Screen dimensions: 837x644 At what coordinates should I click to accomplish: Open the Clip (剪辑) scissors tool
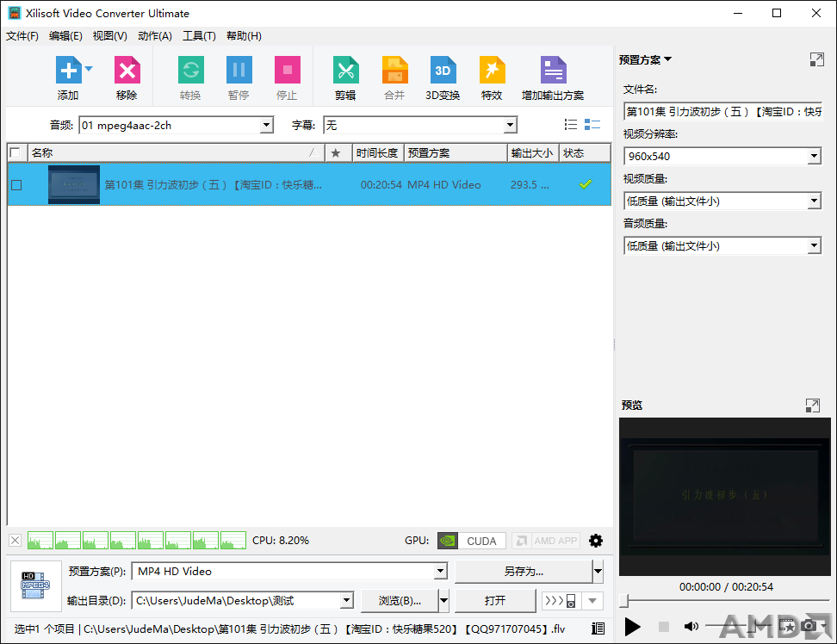tap(346, 70)
